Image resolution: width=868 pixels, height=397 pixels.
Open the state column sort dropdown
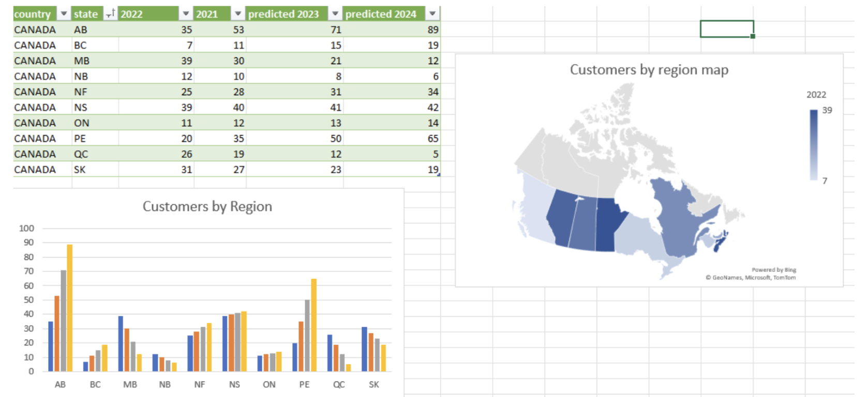click(x=110, y=14)
